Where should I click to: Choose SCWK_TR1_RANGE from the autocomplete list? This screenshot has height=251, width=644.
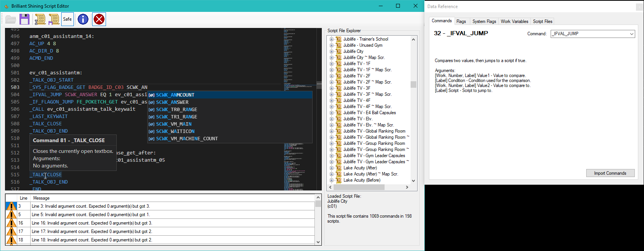(230, 117)
